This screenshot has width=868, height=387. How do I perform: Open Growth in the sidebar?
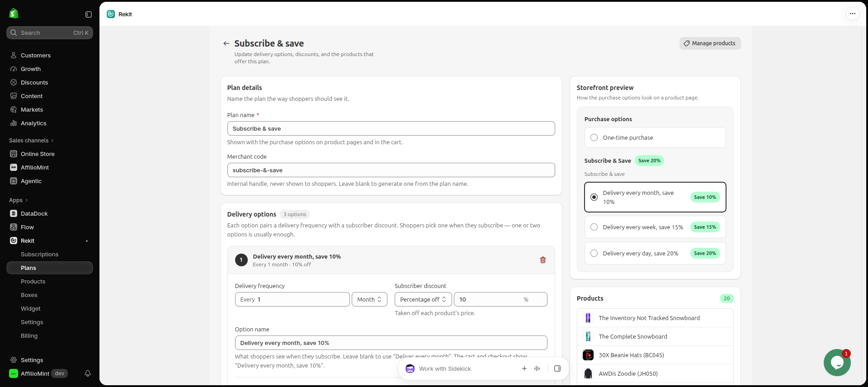pos(50,69)
